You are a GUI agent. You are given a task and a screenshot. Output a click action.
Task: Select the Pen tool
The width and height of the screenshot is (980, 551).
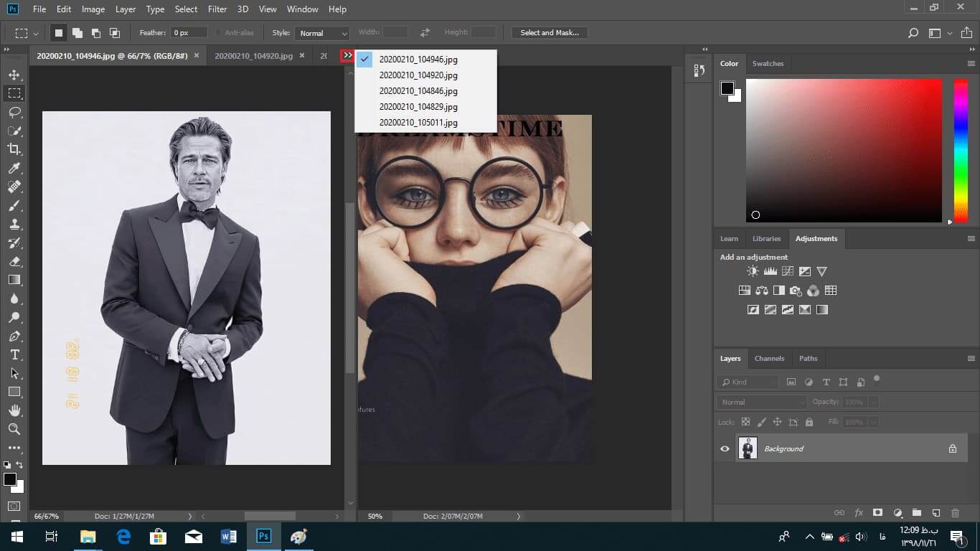pyautogui.click(x=14, y=336)
